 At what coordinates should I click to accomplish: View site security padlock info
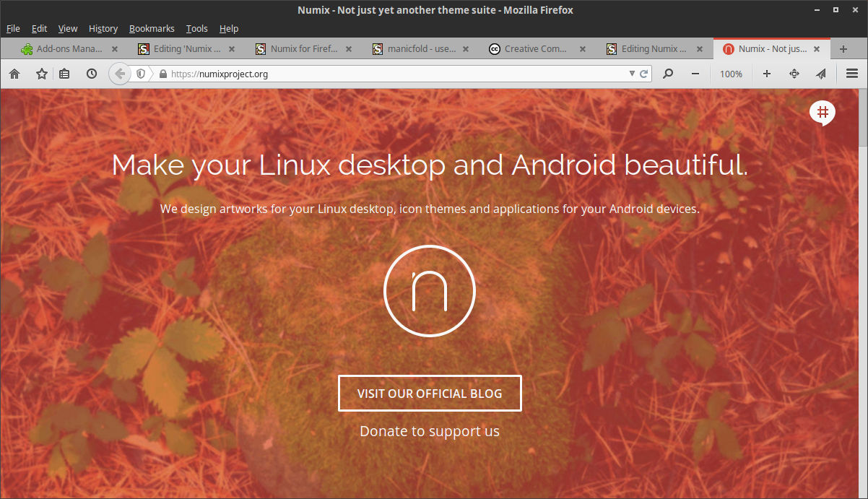(x=162, y=74)
